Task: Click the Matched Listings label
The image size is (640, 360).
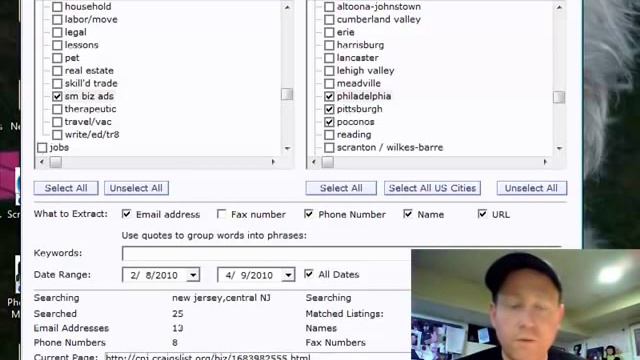Action: [x=344, y=314]
